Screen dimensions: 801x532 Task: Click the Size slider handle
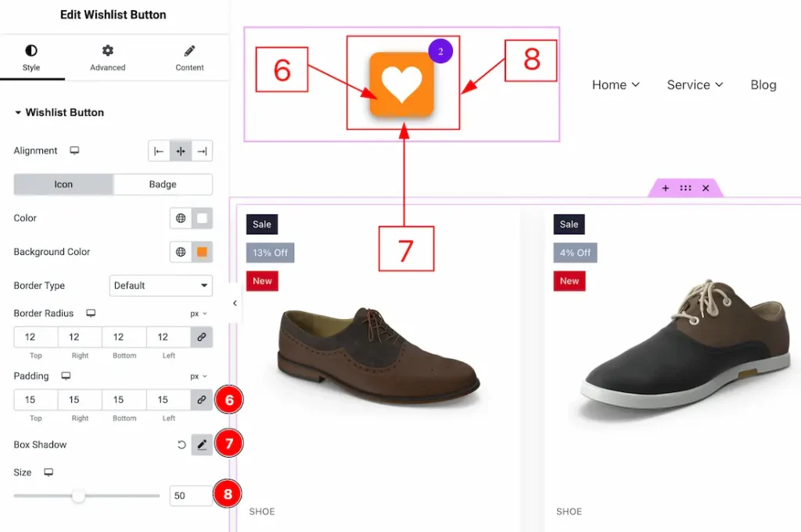pos(79,496)
